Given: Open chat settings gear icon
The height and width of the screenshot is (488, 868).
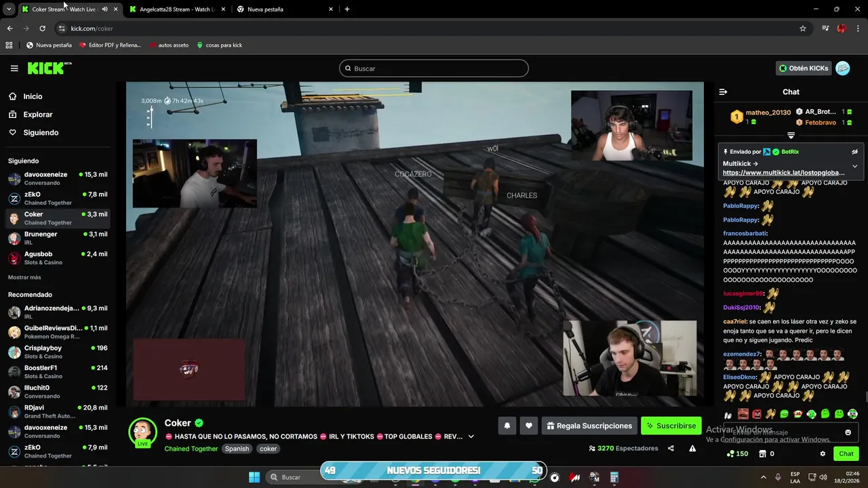Looking at the screenshot, I should tap(823, 453).
